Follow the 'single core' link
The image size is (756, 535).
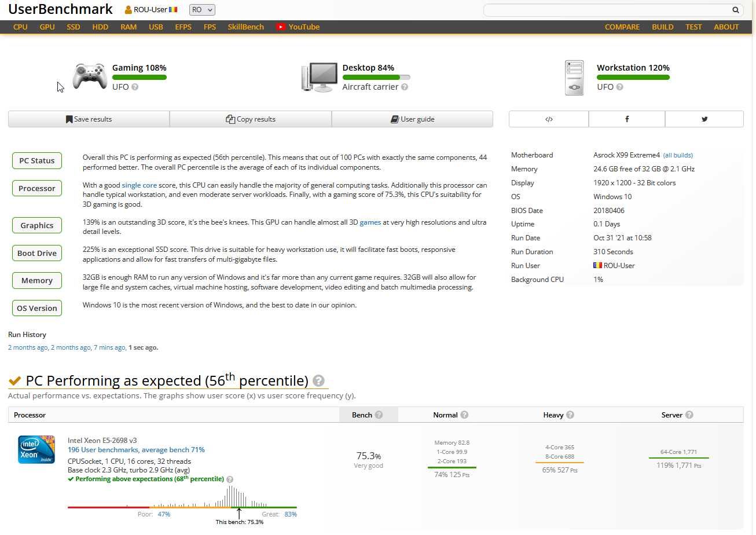click(139, 185)
